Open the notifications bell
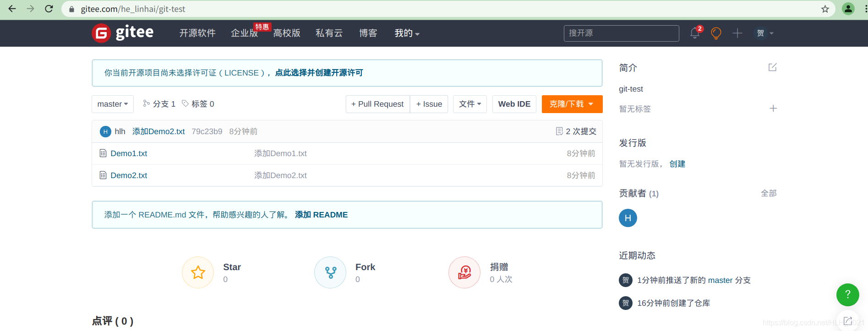This screenshot has height=331, width=868. pos(695,33)
